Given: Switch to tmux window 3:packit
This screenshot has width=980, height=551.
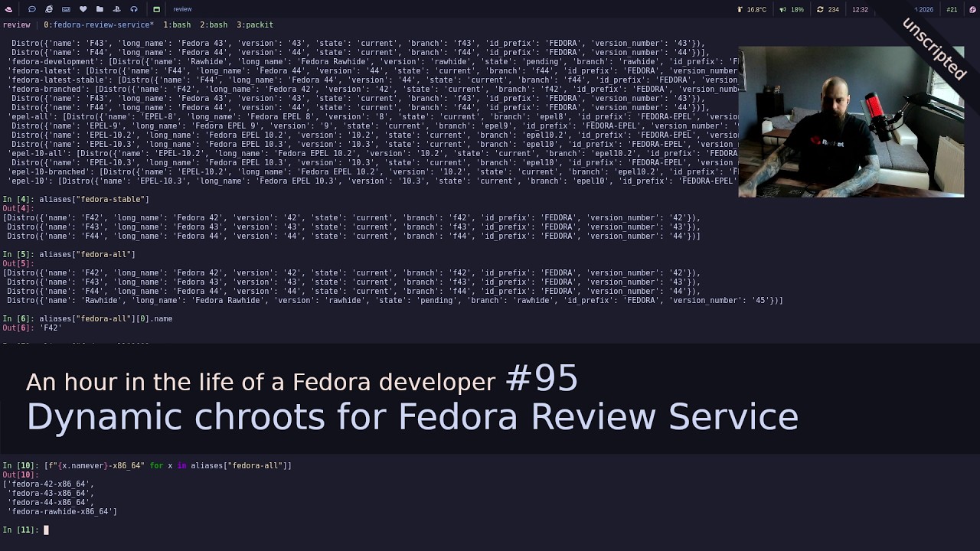Looking at the screenshot, I should [255, 24].
